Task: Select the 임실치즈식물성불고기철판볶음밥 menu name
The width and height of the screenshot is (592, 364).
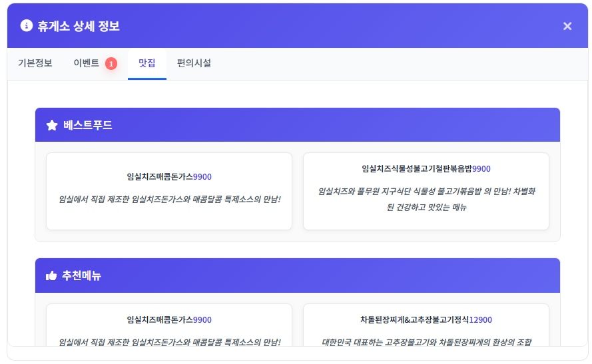Action: coord(417,169)
